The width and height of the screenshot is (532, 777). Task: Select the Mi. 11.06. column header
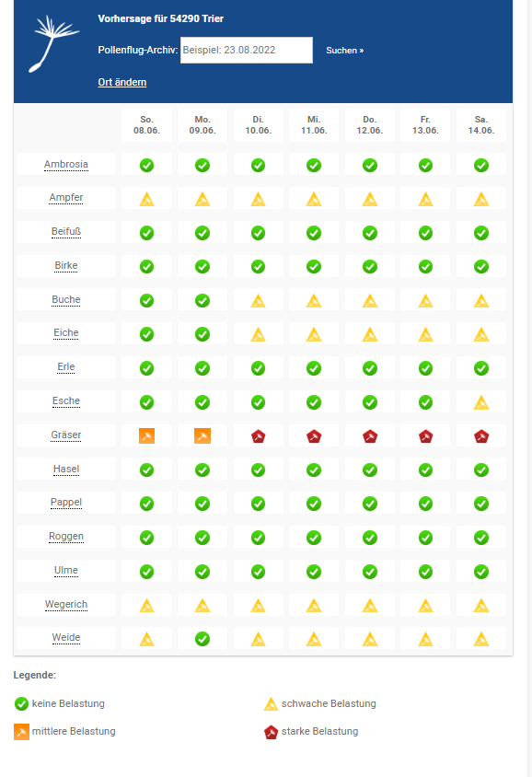314,125
